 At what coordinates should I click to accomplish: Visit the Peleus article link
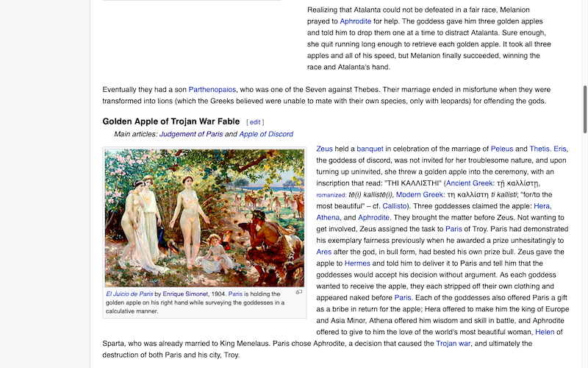click(502, 149)
